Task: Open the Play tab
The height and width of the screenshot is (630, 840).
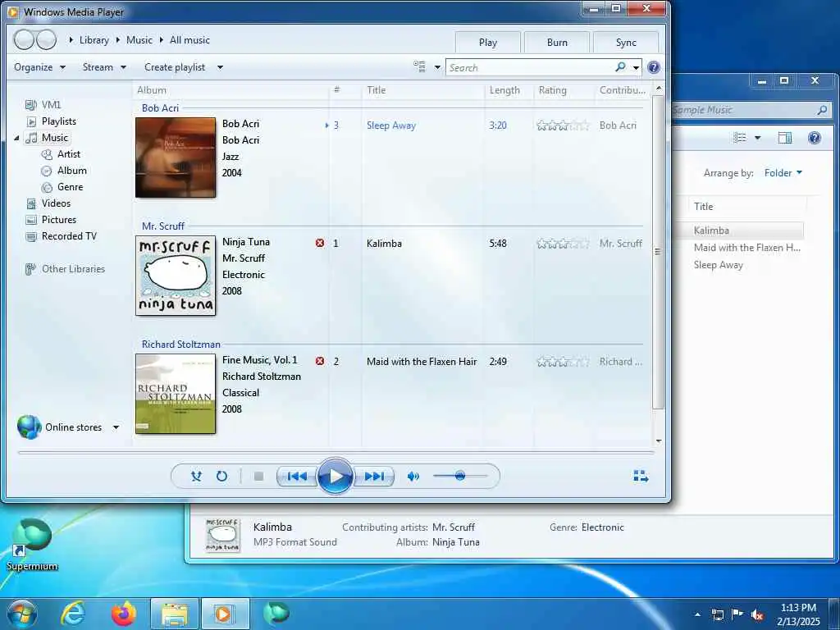Action: [488, 43]
